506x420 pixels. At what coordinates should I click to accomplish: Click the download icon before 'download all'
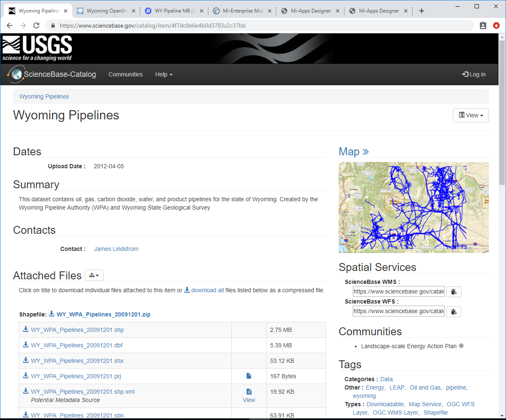coord(187,290)
